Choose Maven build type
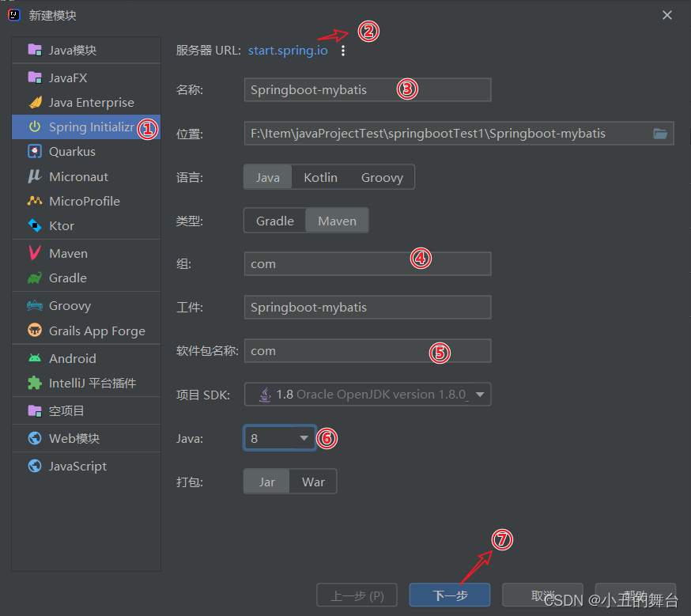The height and width of the screenshot is (616, 691). point(337,221)
